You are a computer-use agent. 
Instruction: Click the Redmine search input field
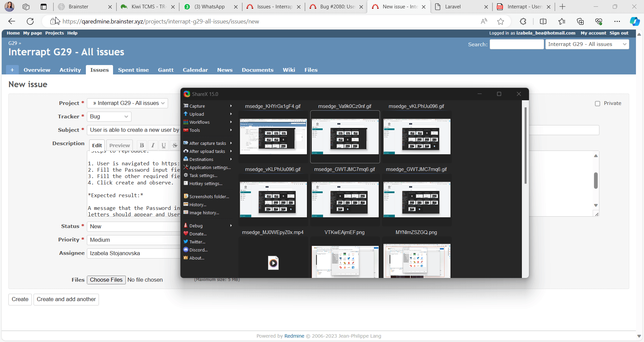pos(517,44)
